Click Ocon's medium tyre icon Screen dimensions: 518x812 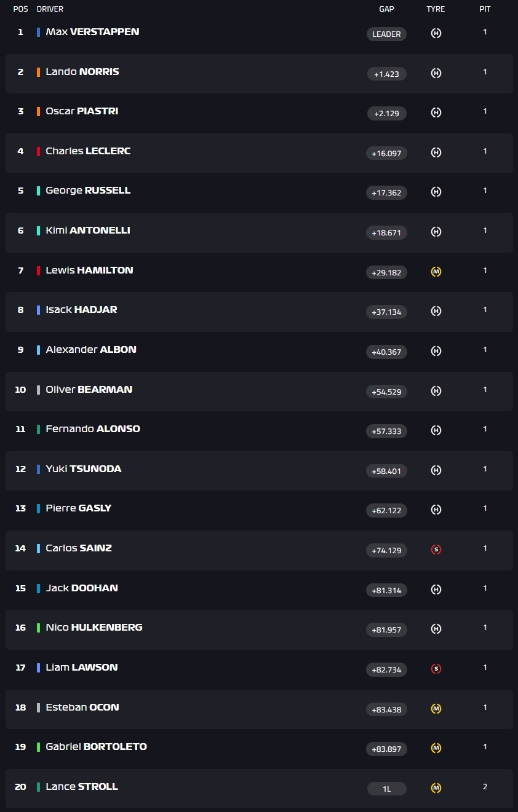pos(436,709)
